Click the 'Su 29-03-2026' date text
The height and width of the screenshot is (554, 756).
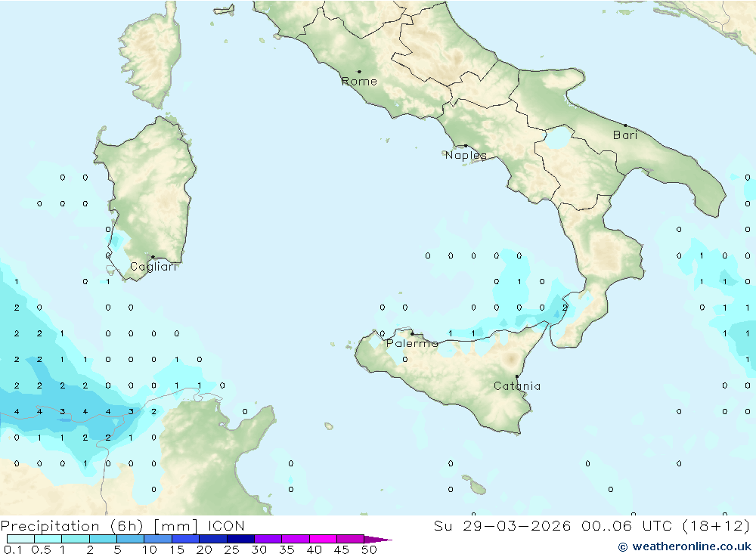(502, 526)
